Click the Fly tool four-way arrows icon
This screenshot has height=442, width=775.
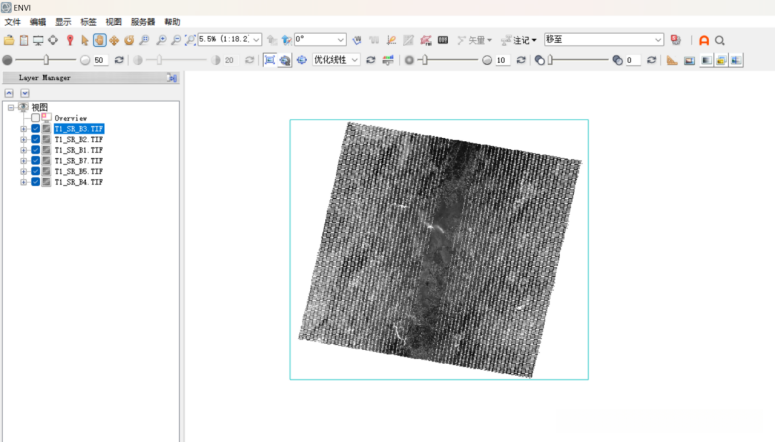pos(114,40)
